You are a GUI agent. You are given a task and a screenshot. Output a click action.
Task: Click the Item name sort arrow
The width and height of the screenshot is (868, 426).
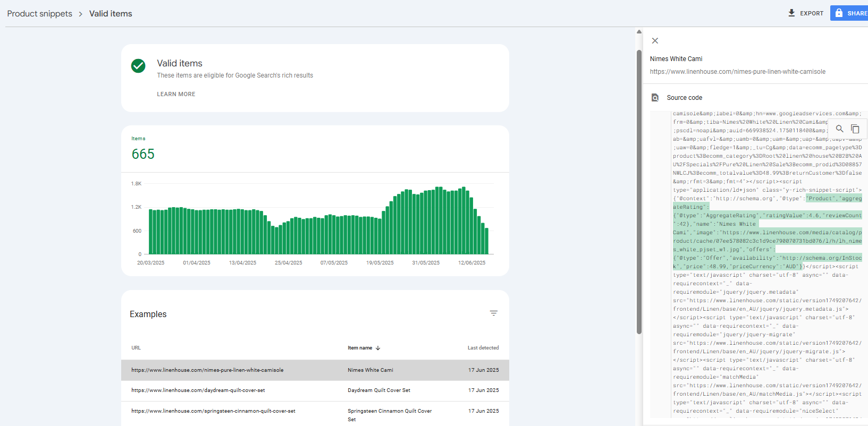[378, 348]
